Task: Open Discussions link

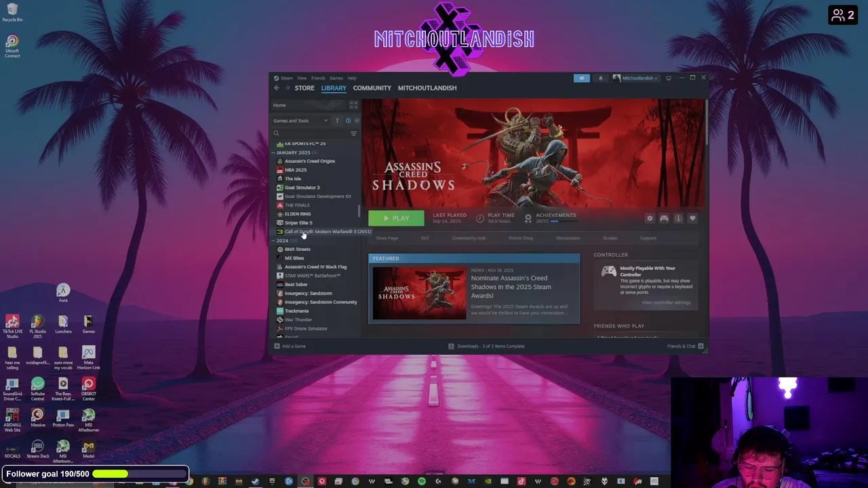Action: coord(568,238)
